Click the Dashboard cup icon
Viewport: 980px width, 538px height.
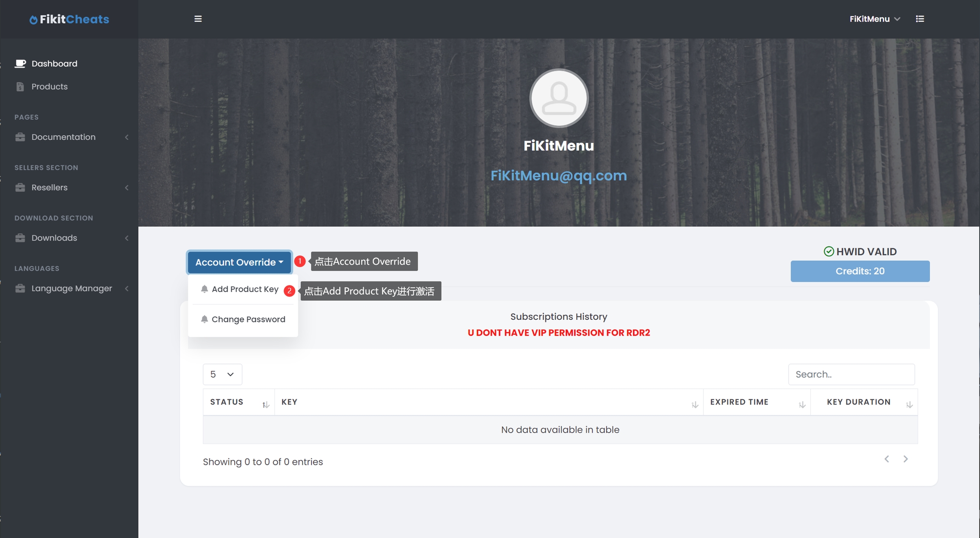pos(20,63)
